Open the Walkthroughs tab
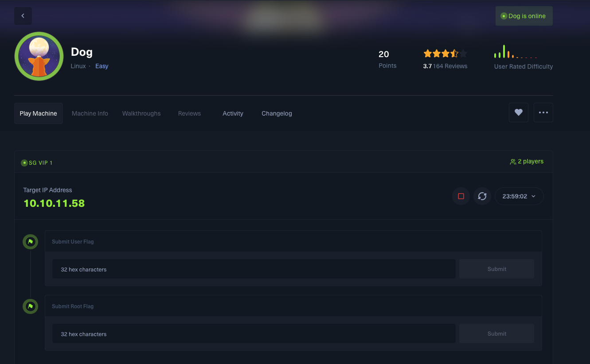The image size is (590, 364). pyautogui.click(x=141, y=113)
